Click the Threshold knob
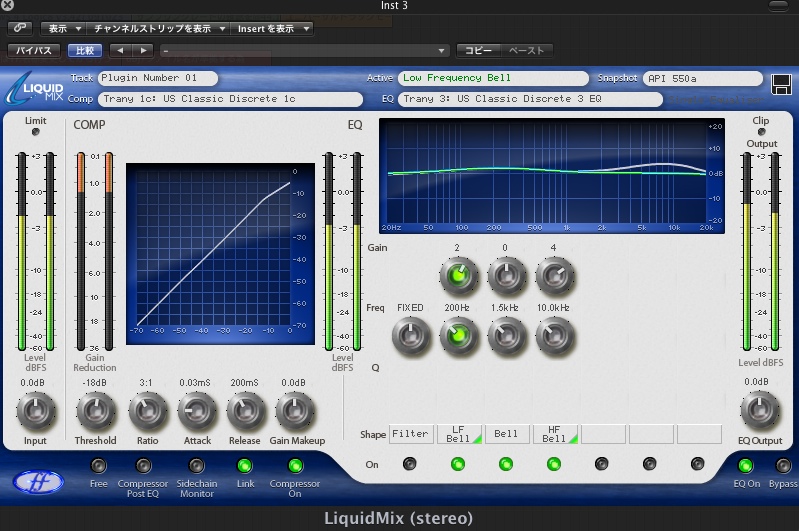The height and width of the screenshot is (531, 799). click(96, 411)
